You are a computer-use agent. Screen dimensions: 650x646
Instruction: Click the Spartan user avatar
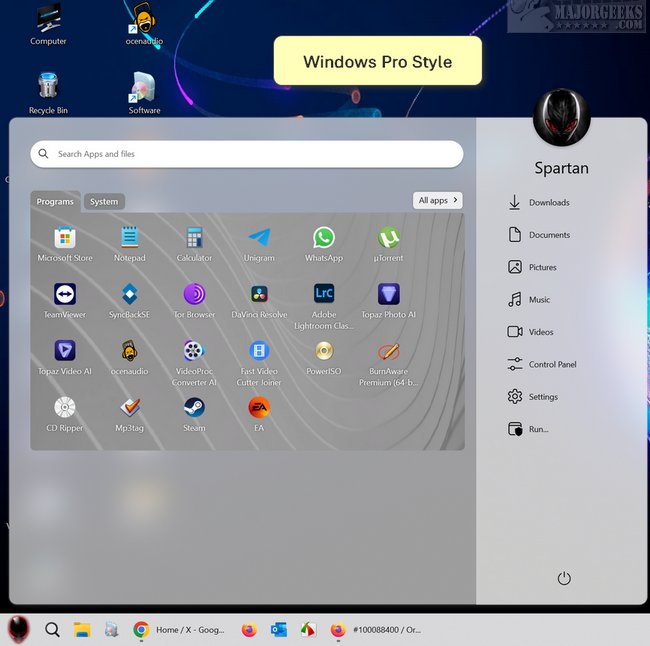[x=561, y=118]
